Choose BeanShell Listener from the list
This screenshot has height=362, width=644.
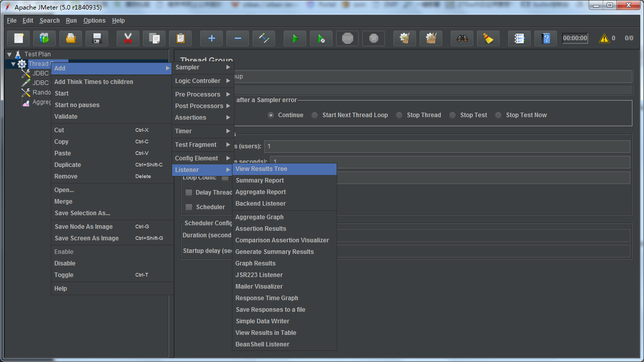click(284, 344)
